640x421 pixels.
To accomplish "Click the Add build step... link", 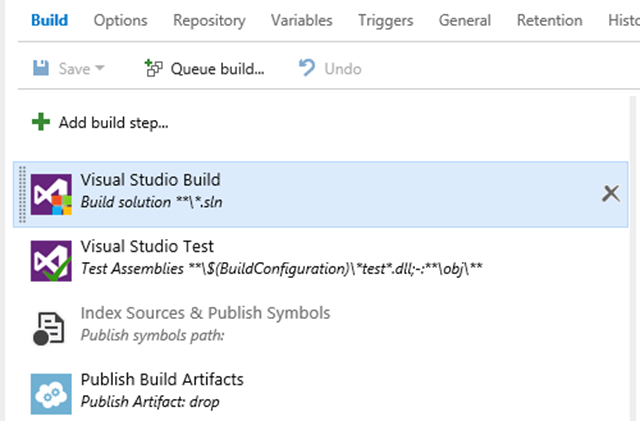I will point(113,123).
